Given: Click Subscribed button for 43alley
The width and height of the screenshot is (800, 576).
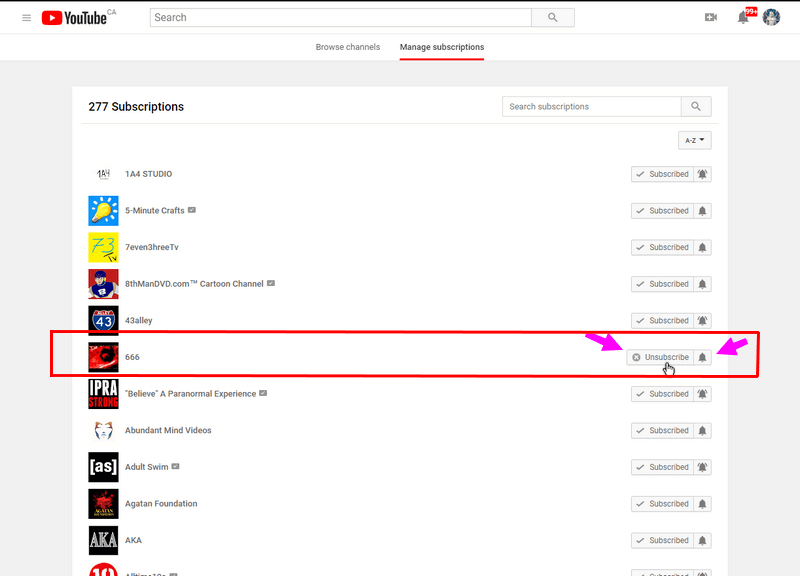Looking at the screenshot, I should click(x=662, y=321).
